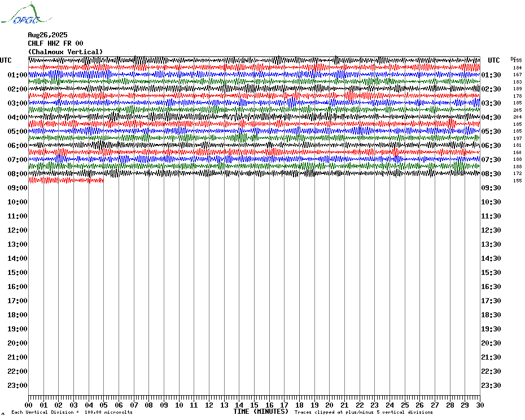Viewport: 525px width, 420px height.
Task: Click the 18:00 hour label
Action: pyautogui.click(x=17, y=315)
